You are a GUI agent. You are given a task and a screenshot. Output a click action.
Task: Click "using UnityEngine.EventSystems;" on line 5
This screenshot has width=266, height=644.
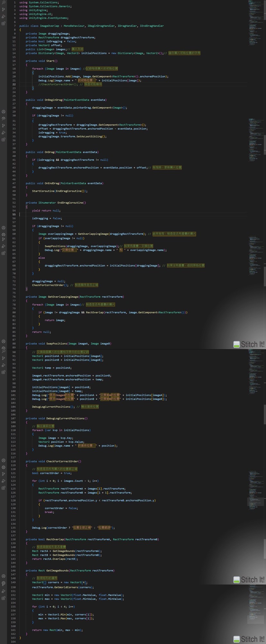(44, 18)
